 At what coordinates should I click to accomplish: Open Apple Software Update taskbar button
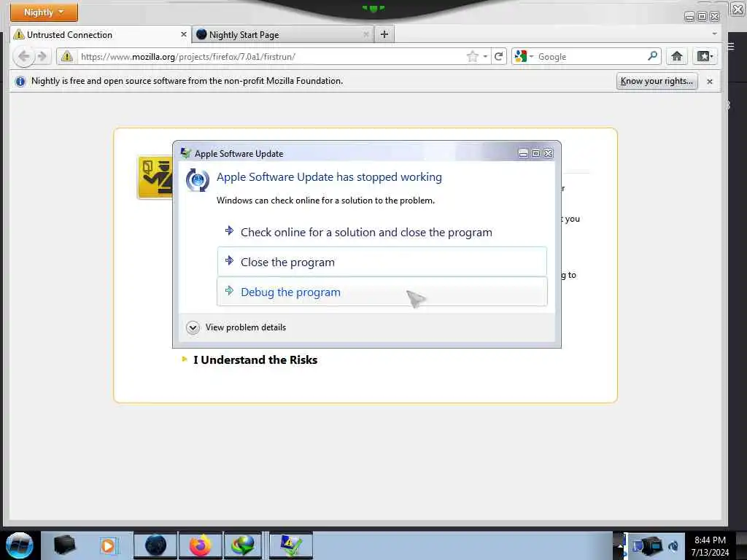[290, 545]
